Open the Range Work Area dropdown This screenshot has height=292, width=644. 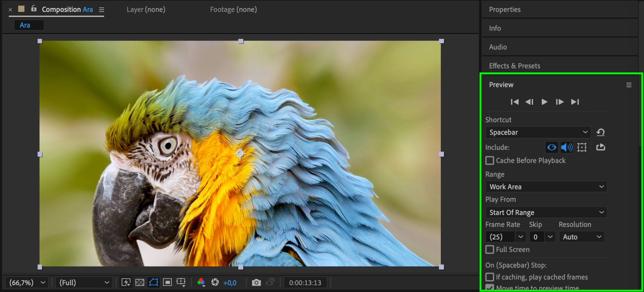546,187
